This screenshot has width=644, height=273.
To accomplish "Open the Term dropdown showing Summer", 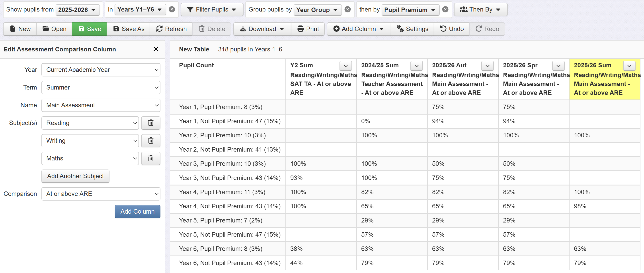I will [x=101, y=88].
